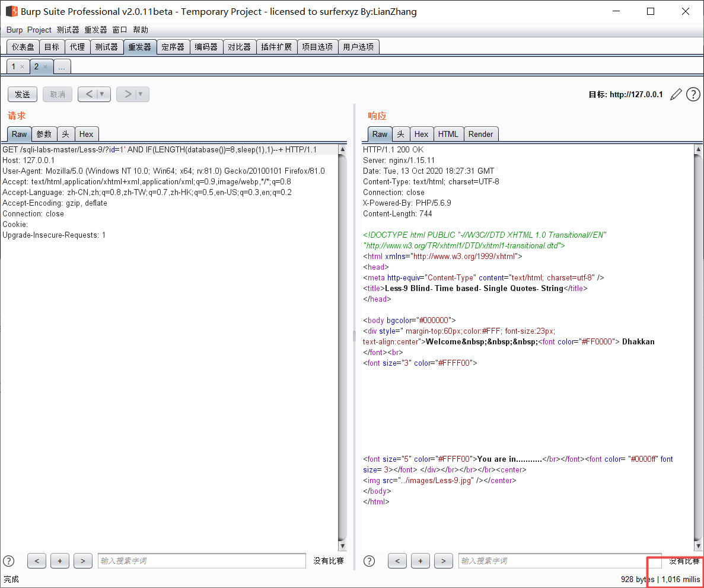Jump to next match in response search
This screenshot has height=588, width=704.
443,561
